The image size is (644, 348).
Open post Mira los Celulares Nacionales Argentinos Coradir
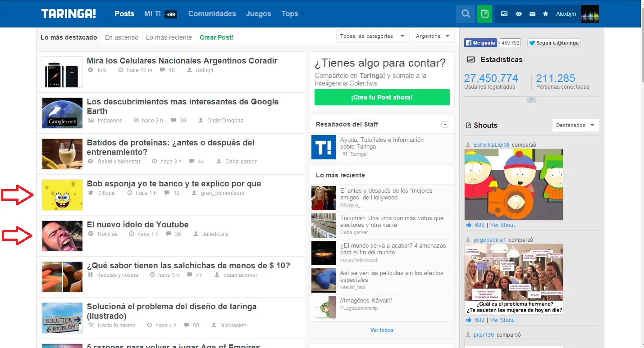182,61
